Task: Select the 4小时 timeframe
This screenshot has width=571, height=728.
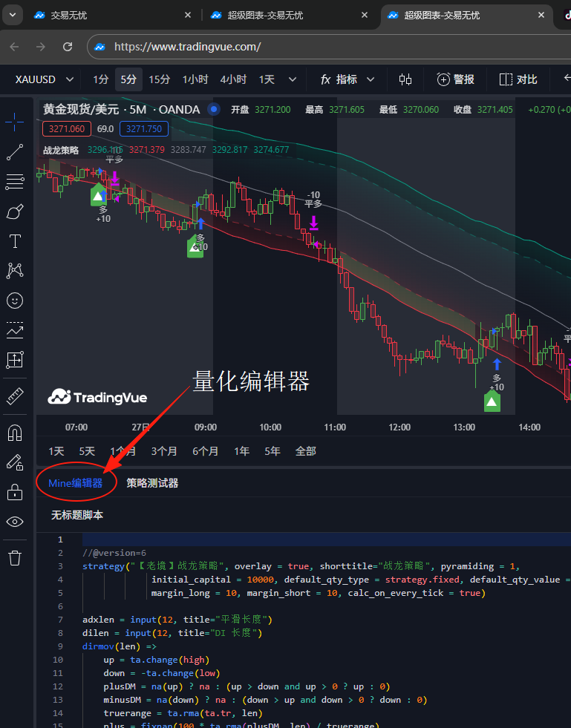Action: coord(233,79)
